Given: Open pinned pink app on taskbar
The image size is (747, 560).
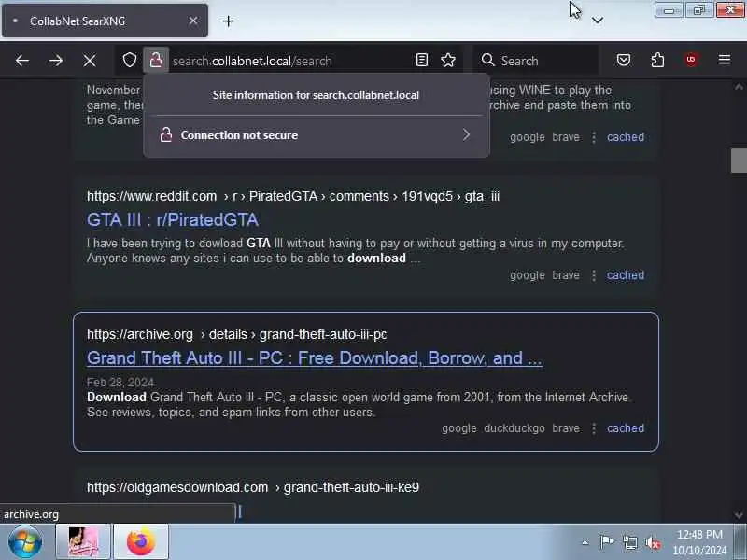Looking at the screenshot, I should tap(83, 542).
